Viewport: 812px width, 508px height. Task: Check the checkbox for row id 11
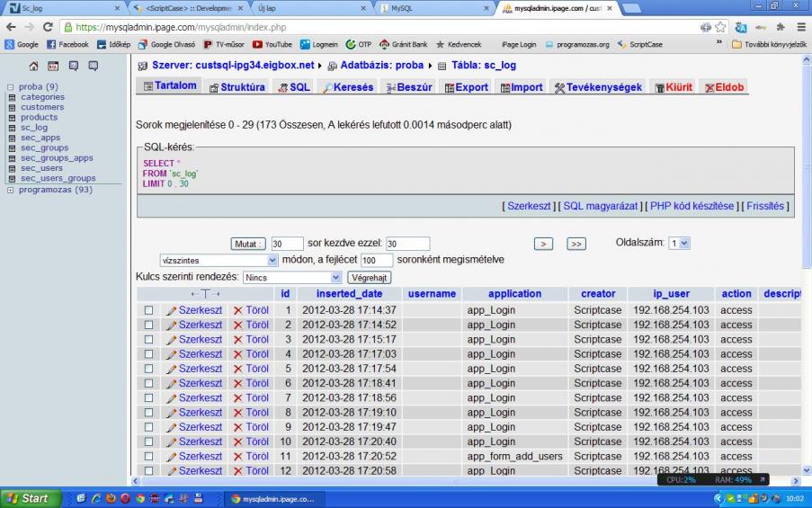click(x=148, y=456)
